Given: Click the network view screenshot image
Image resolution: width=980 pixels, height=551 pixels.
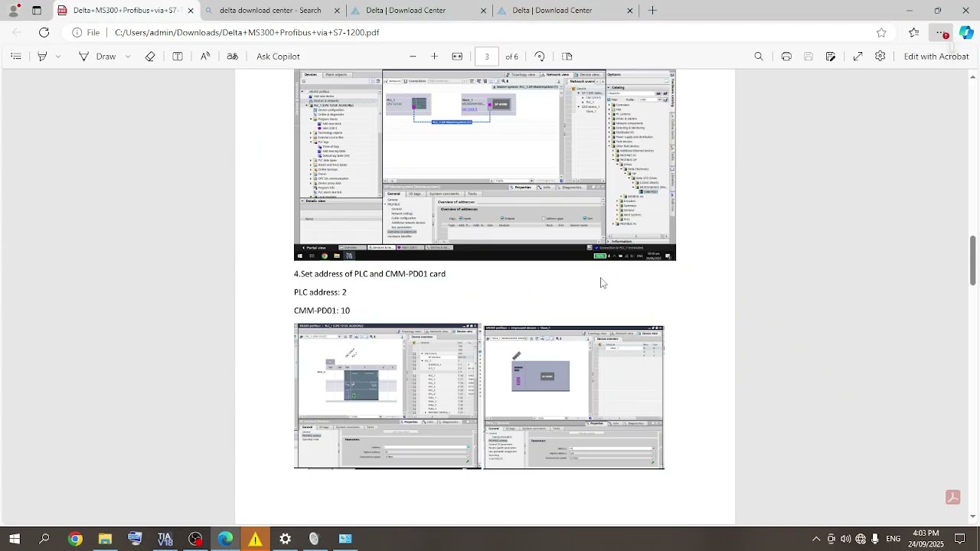Looking at the screenshot, I should 485,165.
